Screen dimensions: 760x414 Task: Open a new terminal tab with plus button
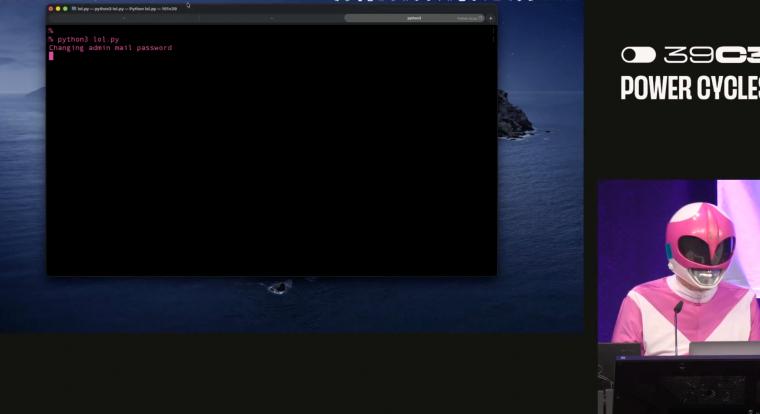[x=490, y=18]
